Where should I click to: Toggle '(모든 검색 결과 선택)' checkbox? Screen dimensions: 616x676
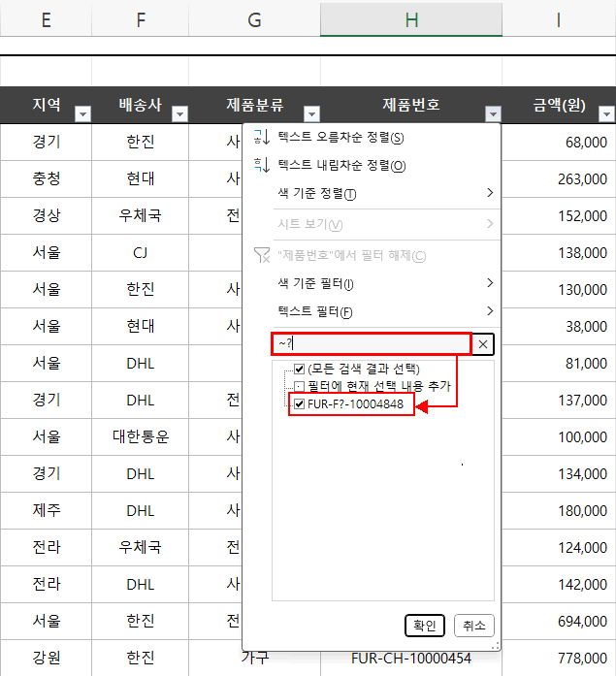[x=299, y=369]
